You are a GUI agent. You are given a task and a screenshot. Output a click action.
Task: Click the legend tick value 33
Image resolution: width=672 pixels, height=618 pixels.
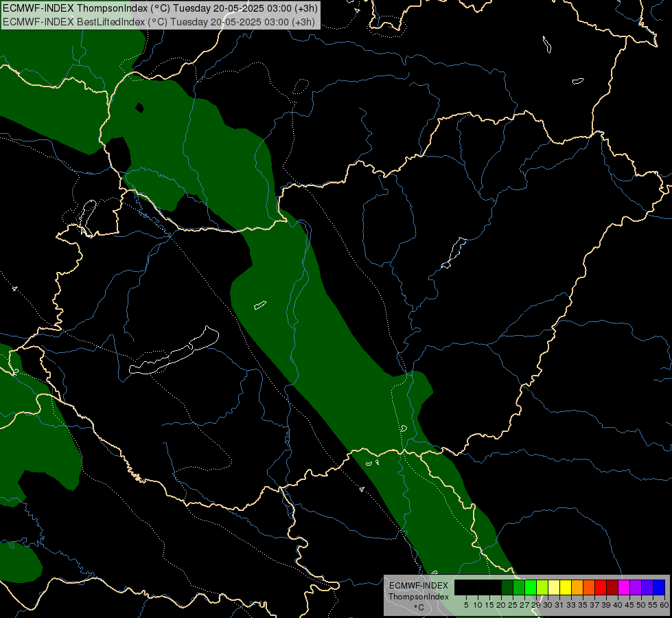(x=571, y=605)
